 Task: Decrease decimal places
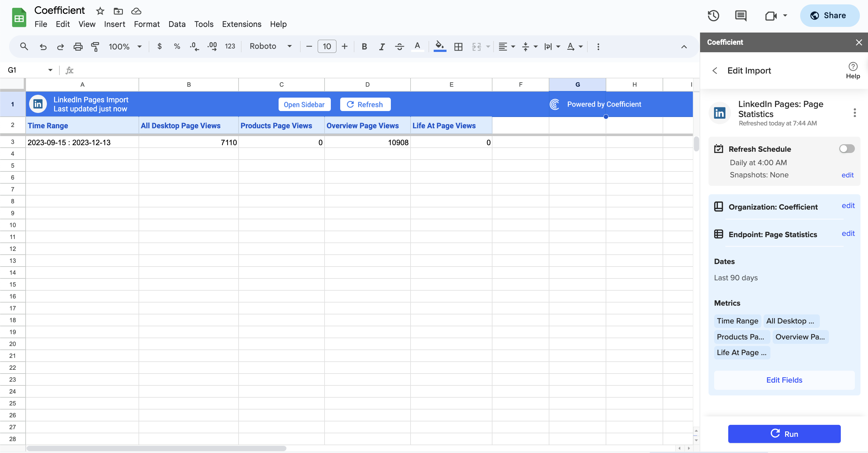point(194,47)
